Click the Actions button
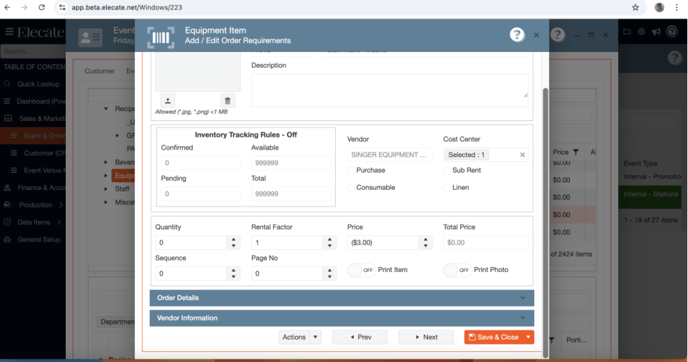The image size is (688, 362). click(294, 337)
